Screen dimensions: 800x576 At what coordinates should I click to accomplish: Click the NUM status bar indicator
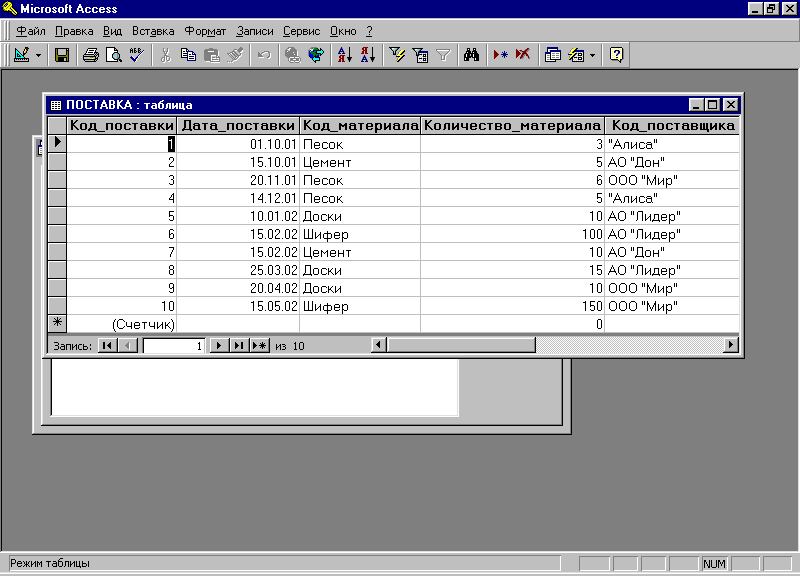pos(714,564)
